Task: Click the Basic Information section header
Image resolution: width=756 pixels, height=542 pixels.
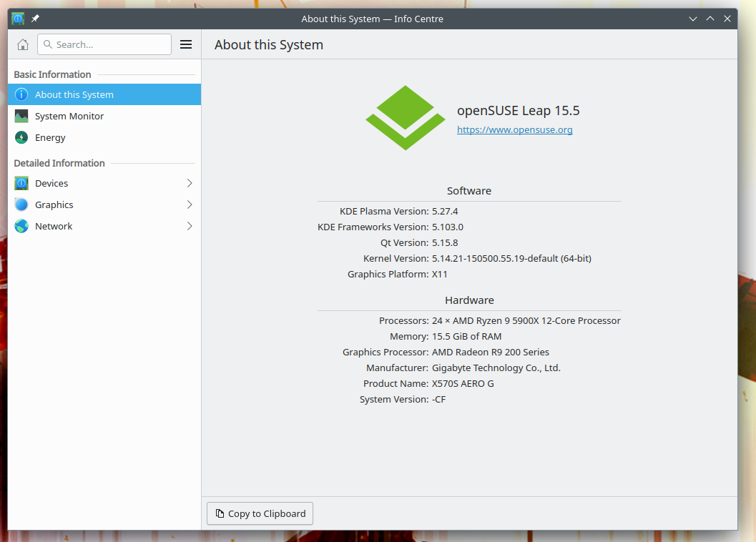Action: pyautogui.click(x=52, y=75)
